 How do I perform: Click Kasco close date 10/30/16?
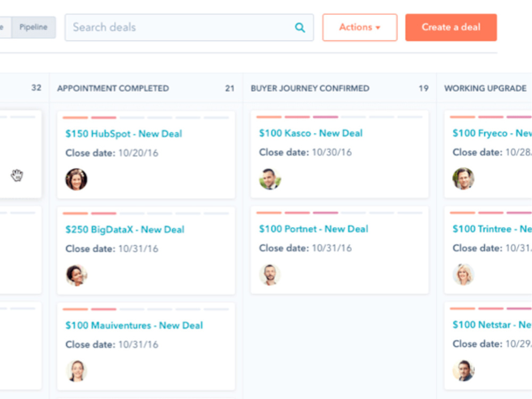click(x=332, y=152)
